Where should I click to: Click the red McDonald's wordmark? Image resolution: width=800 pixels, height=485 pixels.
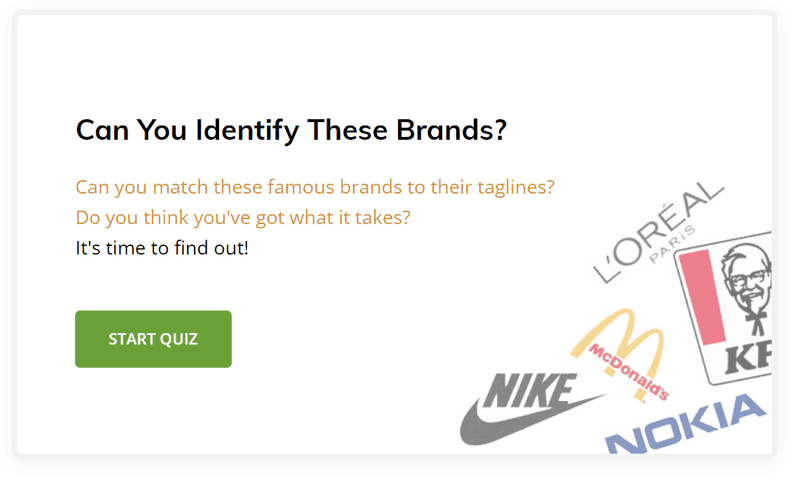pyautogui.click(x=629, y=371)
